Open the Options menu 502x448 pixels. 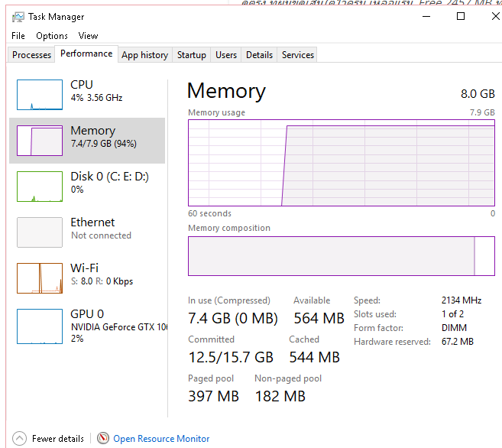coord(52,36)
